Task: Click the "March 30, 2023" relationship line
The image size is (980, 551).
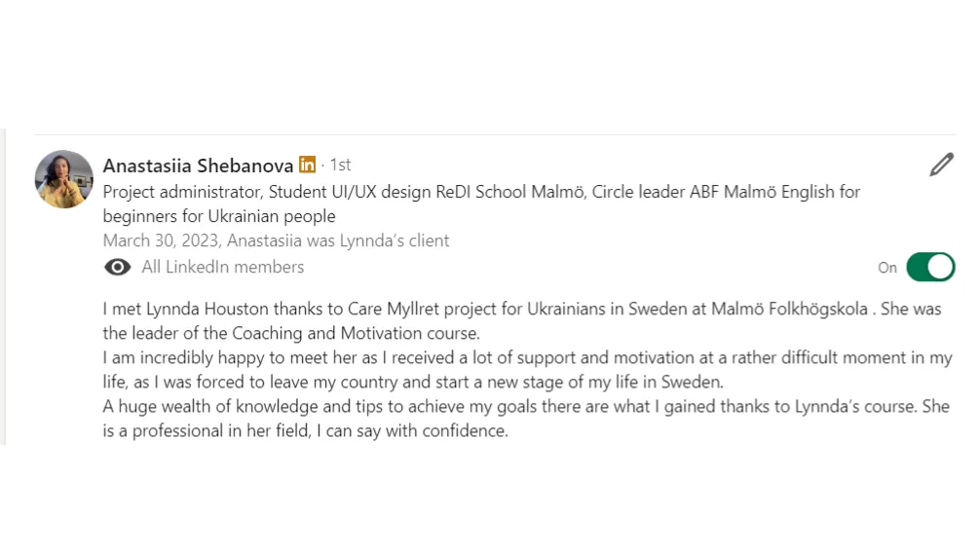Action: (x=277, y=240)
